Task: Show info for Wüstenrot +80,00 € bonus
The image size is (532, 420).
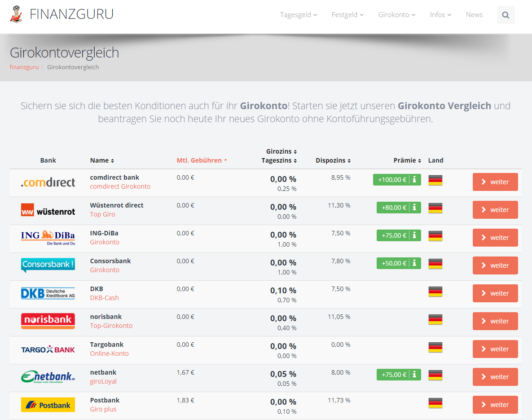Action: coord(415,208)
